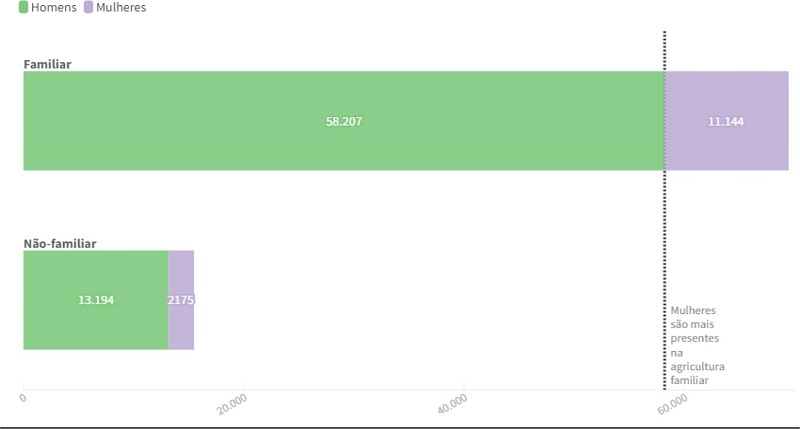Click the 40.000 axis tick label
Viewport: 800px width, 429px height.
pyautogui.click(x=454, y=402)
